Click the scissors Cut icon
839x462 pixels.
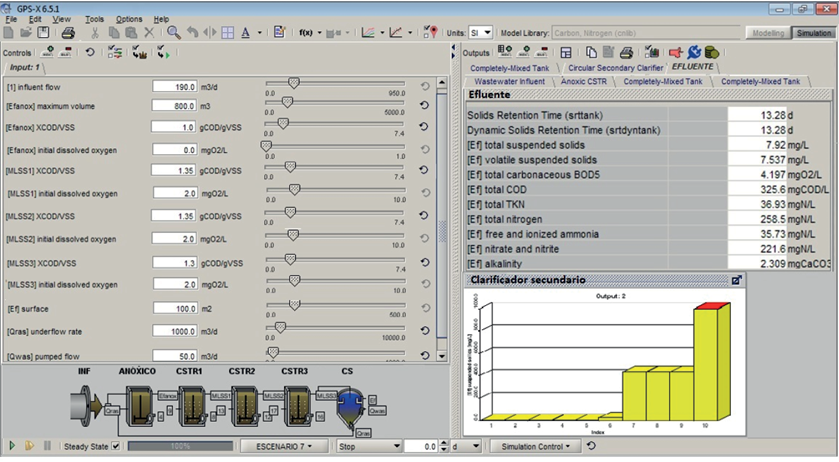[93, 32]
